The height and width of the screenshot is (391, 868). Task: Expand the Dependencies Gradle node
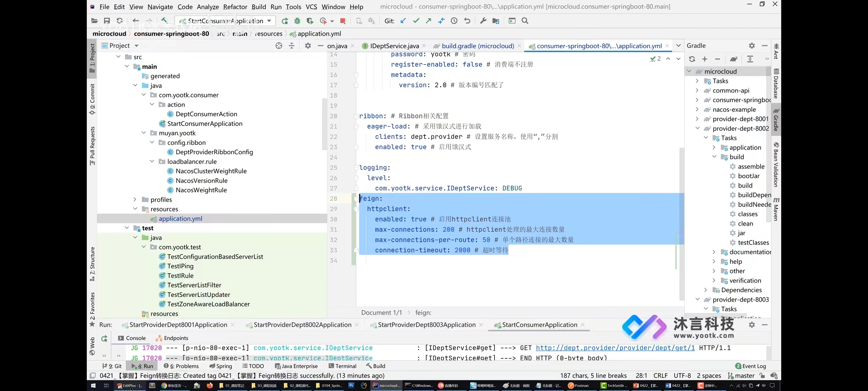706,290
